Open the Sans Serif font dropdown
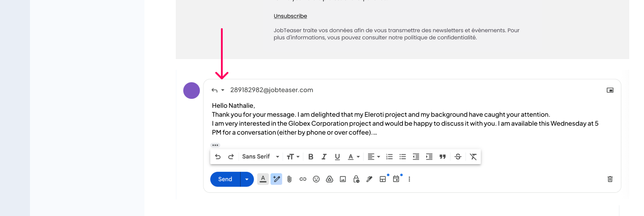Image resolution: width=644 pixels, height=216 pixels. point(261,157)
